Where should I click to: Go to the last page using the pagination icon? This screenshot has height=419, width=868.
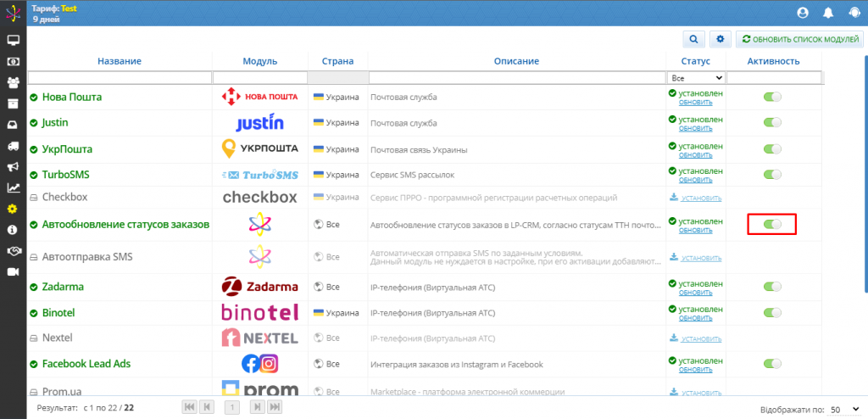tap(274, 407)
